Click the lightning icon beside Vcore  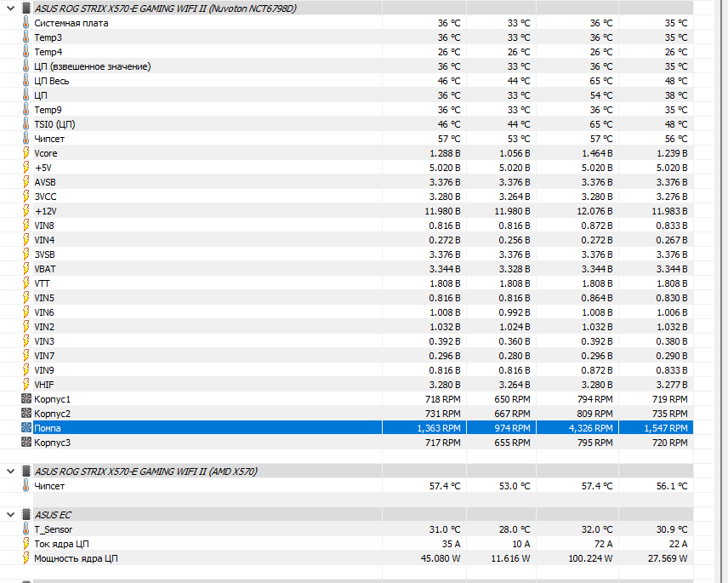click(x=26, y=153)
